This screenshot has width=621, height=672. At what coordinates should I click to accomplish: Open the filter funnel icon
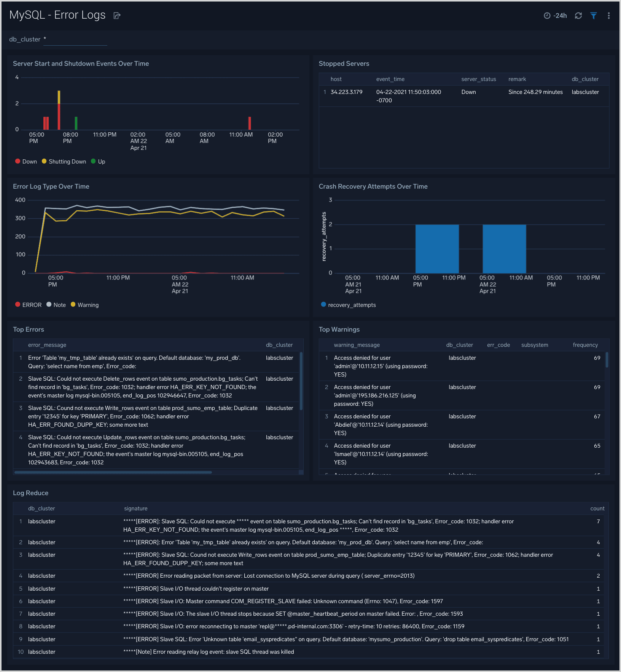pos(594,16)
